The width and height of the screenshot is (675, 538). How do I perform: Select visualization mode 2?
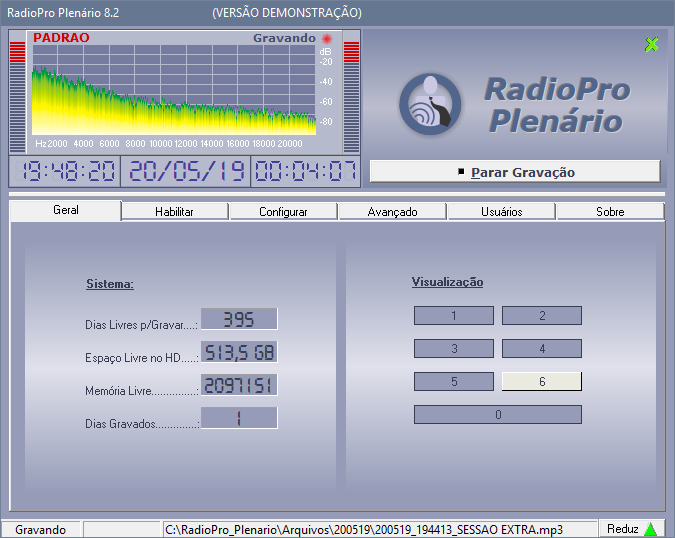pos(542,315)
